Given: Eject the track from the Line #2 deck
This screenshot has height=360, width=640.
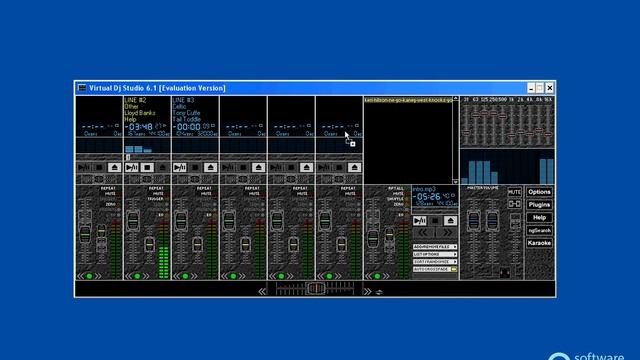Looking at the screenshot, I should pos(162,167).
